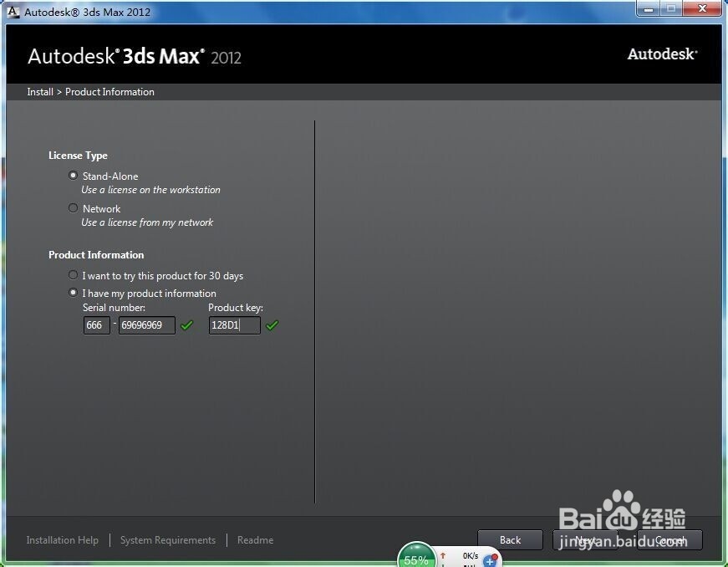
Task: Click 'Use a license from my network' text
Action: click(x=147, y=222)
